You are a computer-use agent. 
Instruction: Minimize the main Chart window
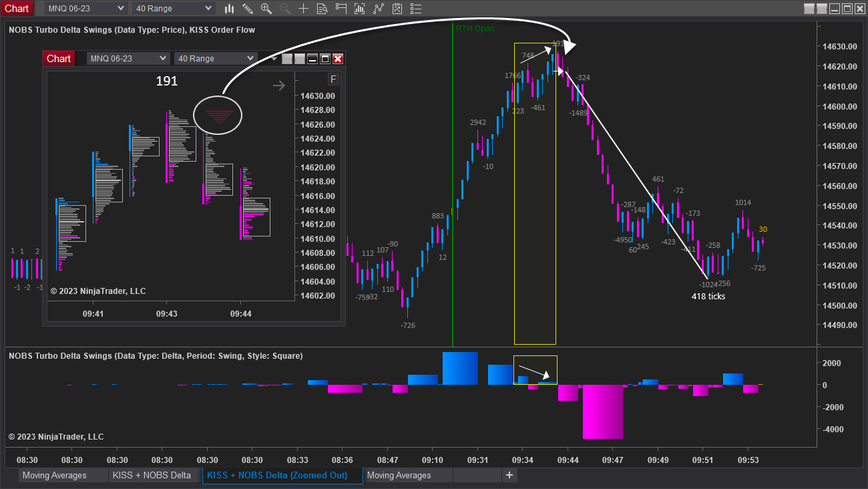[x=835, y=9]
